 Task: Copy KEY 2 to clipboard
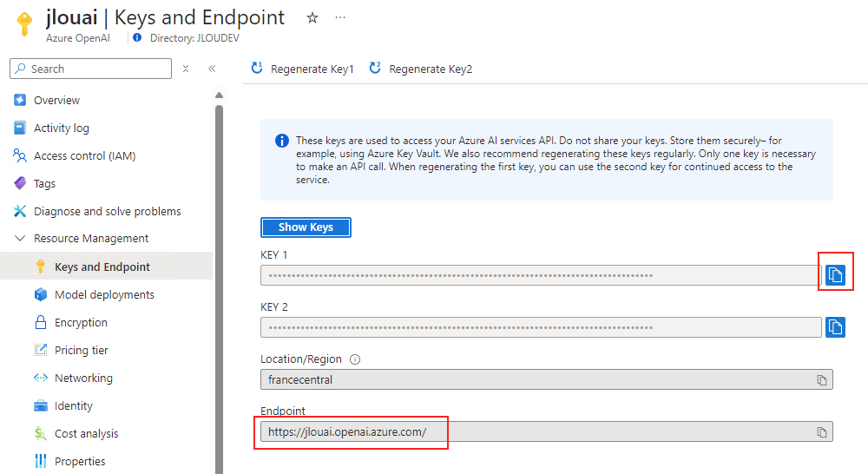(835, 327)
